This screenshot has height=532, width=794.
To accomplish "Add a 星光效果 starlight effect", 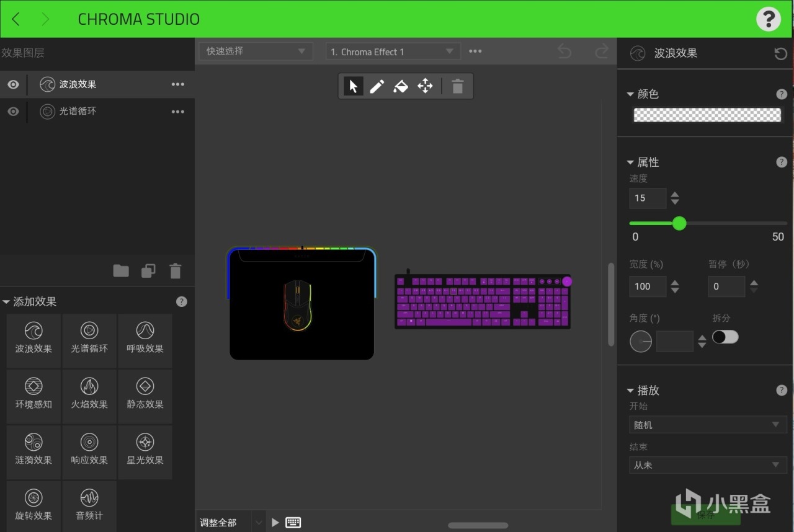I will [x=145, y=452].
